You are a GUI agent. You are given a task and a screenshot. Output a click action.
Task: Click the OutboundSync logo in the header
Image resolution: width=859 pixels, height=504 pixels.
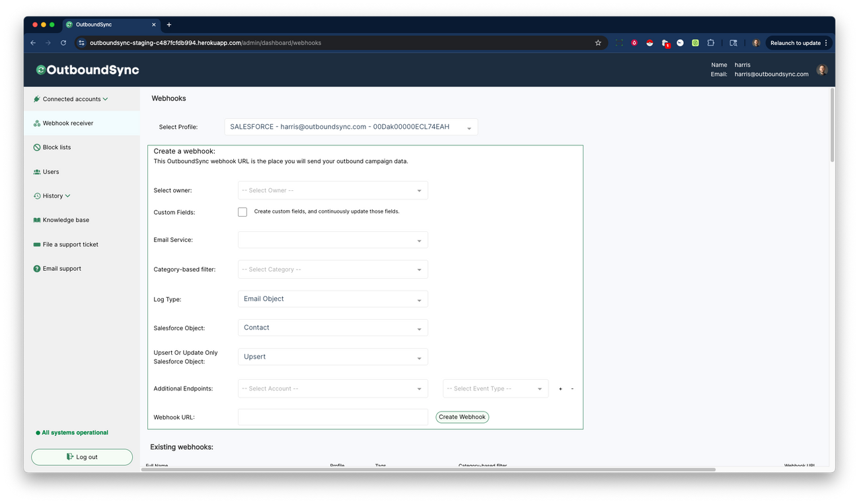pos(87,69)
